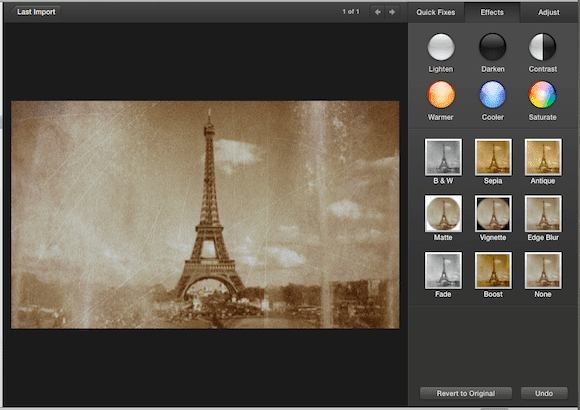580x410 pixels.
Task: Open the Adjust tab
Action: (x=549, y=12)
